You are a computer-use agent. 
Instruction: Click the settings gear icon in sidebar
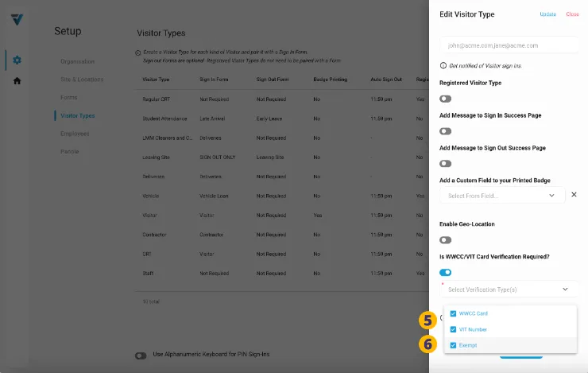(17, 60)
